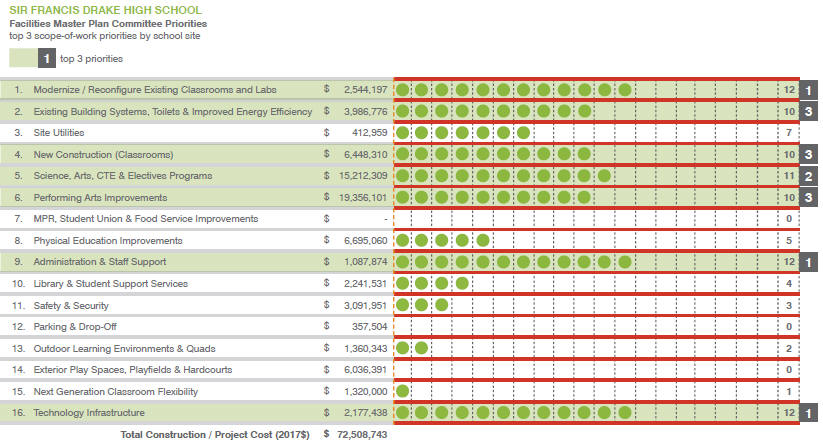Click the single green dot for Next Generation Classroom Flexibility
The width and height of the screenshot is (823, 440).
pos(403,391)
